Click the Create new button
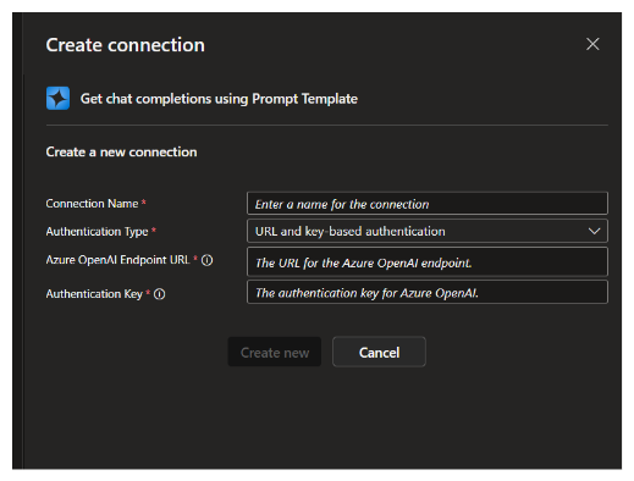634x481 pixels. [x=275, y=352]
